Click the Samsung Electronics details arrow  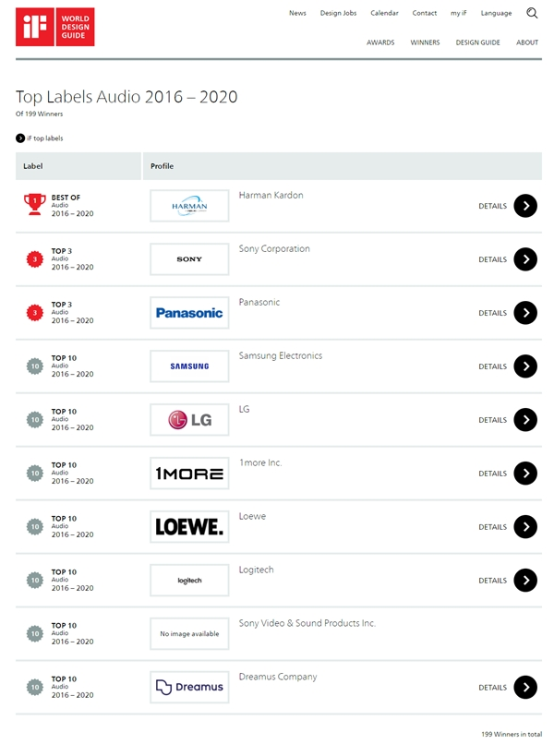[x=524, y=366]
